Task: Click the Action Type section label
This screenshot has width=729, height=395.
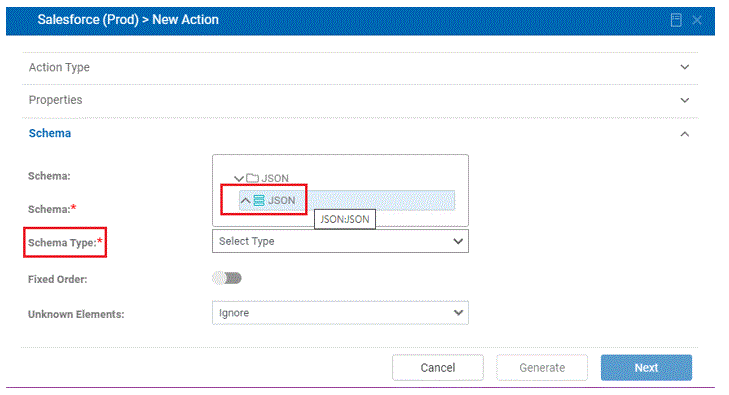Action: pyautogui.click(x=59, y=67)
